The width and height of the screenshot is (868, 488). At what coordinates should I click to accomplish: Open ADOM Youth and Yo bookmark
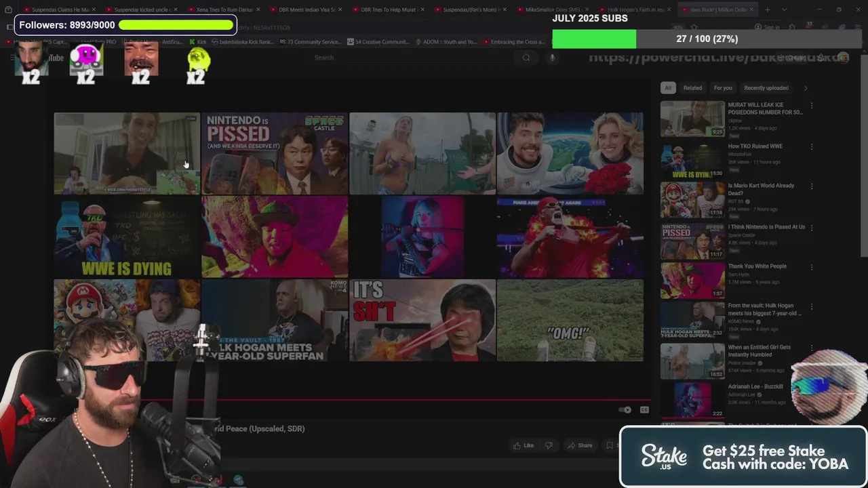pos(447,42)
